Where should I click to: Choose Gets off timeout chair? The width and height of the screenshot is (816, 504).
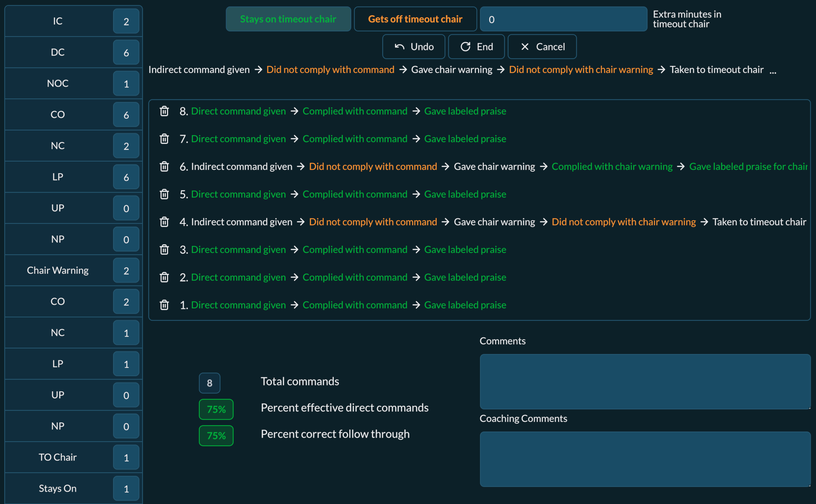[415, 19]
